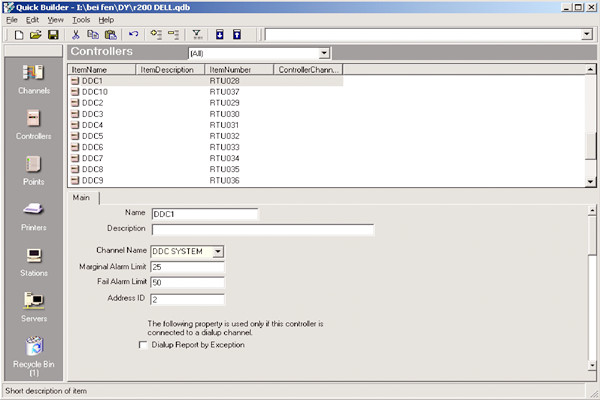The height and width of the screenshot is (400, 600).
Task: Click the Save toolbar icon
Action: point(53,35)
